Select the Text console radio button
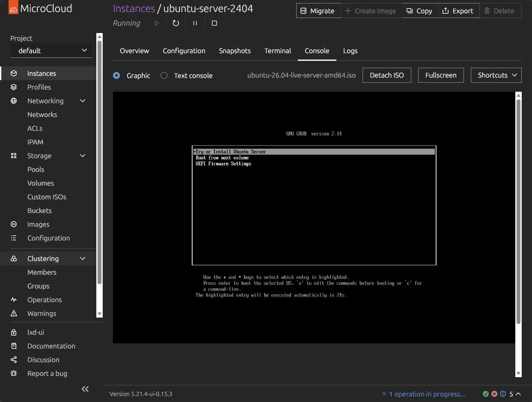 pos(164,75)
